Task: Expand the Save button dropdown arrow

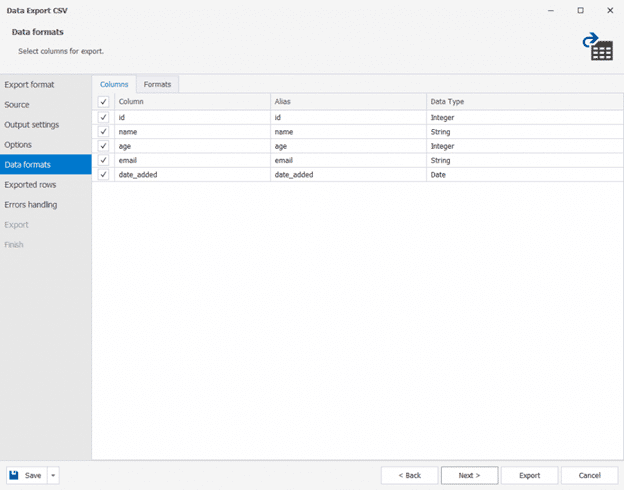Action: coord(53,475)
